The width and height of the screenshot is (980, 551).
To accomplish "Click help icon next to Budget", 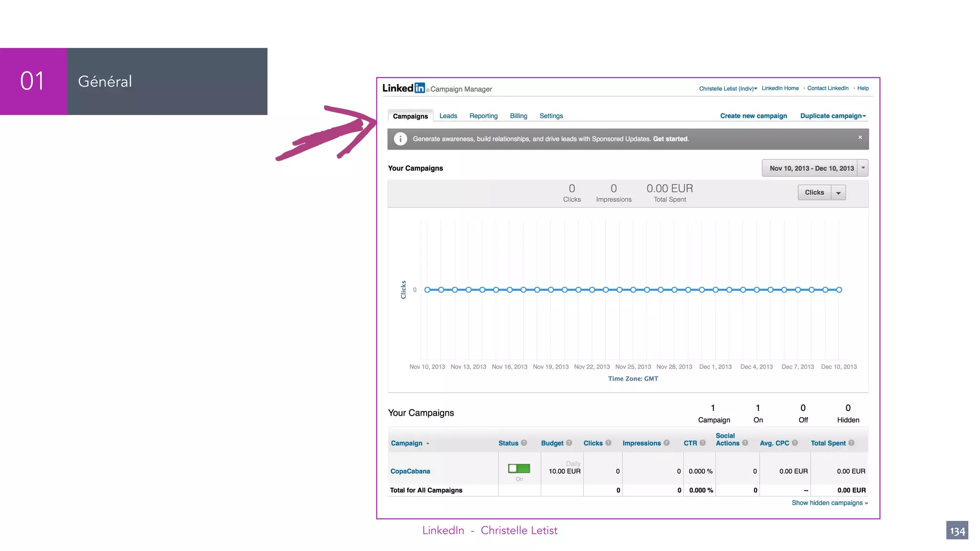I will [x=569, y=443].
